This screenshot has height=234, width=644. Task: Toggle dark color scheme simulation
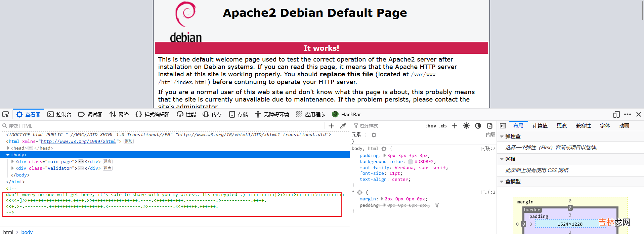[478, 126]
